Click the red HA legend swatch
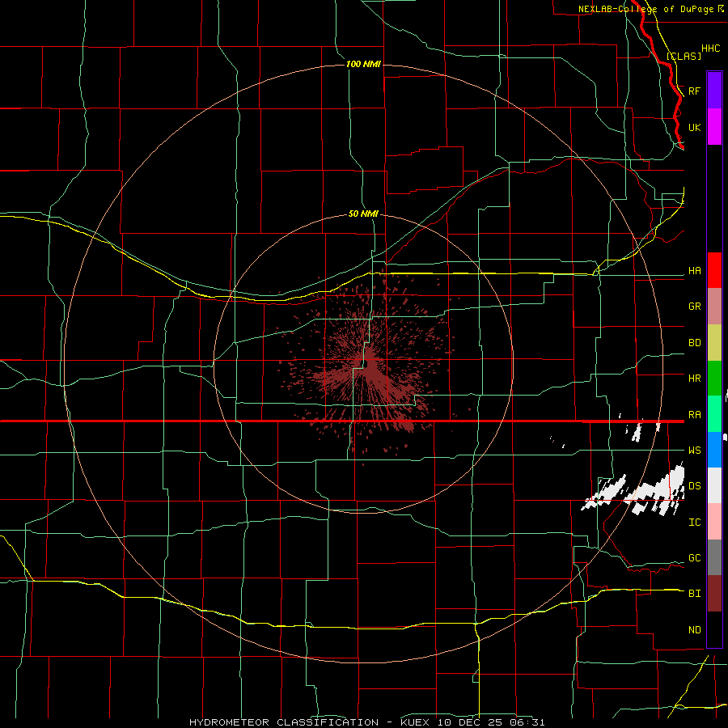 714,270
